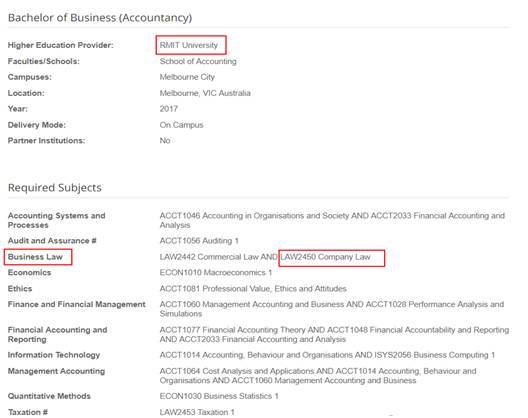Click the Required Subjects heading
This screenshot has width=528, height=418.
pyautogui.click(x=55, y=188)
